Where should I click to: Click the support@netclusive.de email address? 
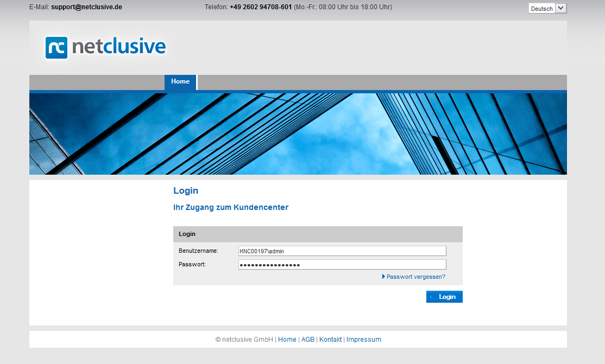86,7
